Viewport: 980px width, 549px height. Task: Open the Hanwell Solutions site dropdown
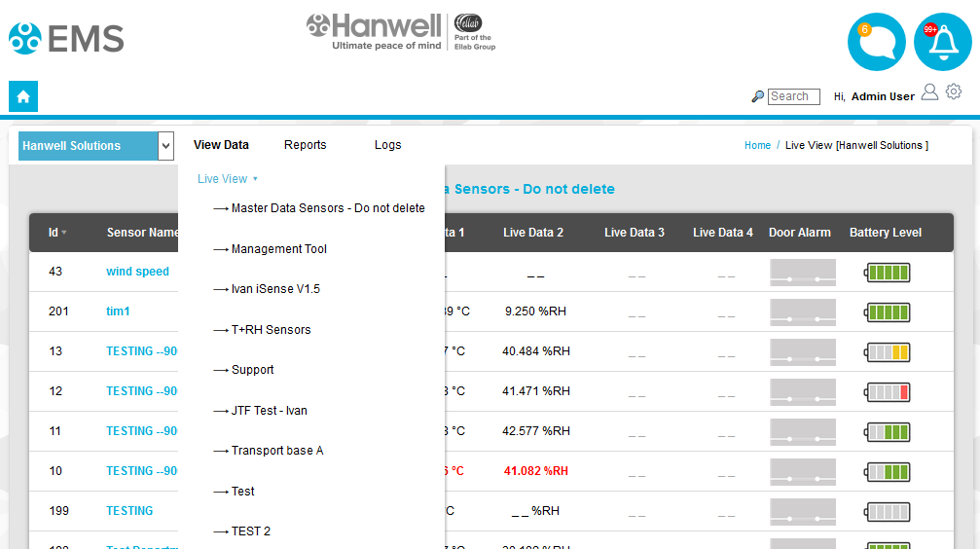click(x=96, y=146)
